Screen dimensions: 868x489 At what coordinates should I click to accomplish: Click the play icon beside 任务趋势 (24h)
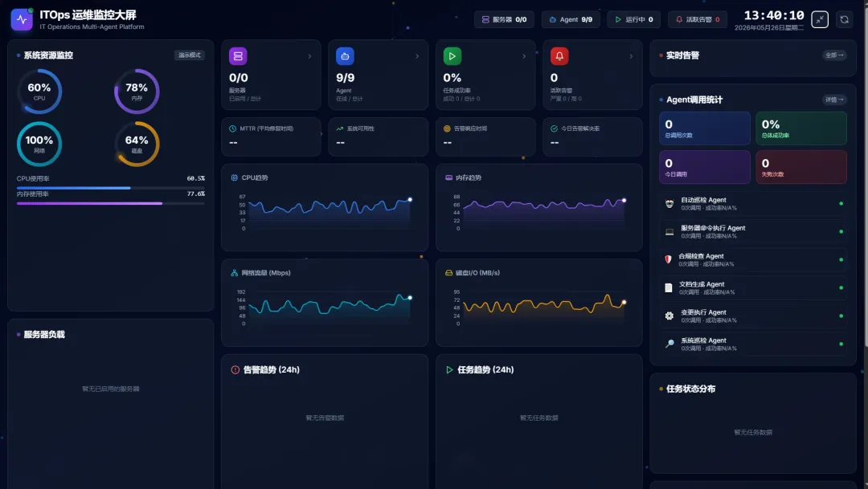[x=449, y=369]
